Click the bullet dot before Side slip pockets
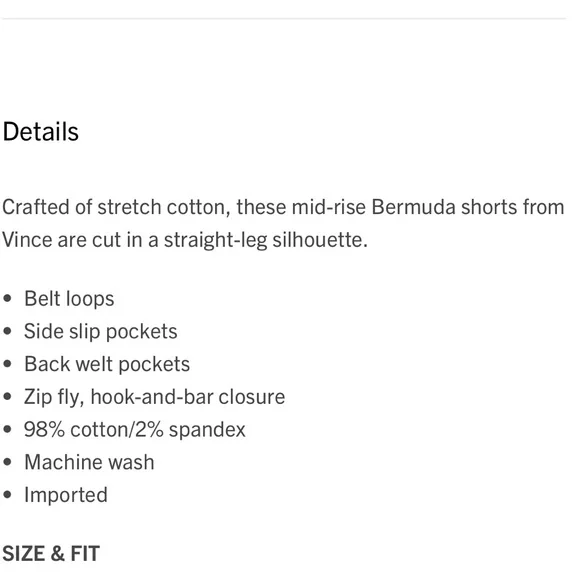580x580 pixels. point(7,331)
